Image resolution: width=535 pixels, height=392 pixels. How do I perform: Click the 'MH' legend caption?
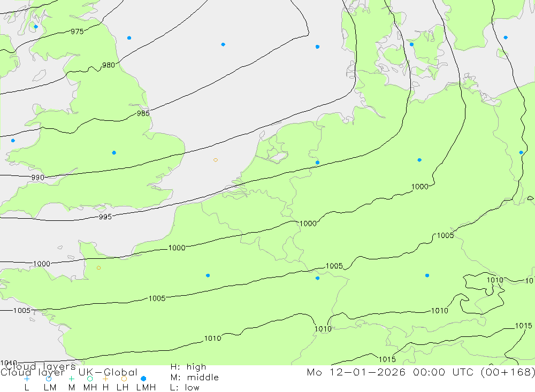click(90, 388)
